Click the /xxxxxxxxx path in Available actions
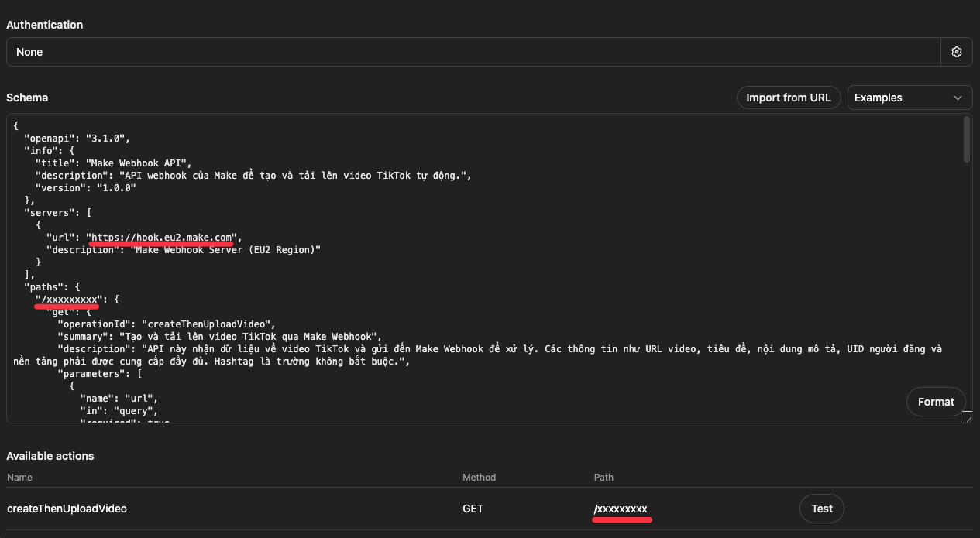980x538 pixels. coord(621,509)
